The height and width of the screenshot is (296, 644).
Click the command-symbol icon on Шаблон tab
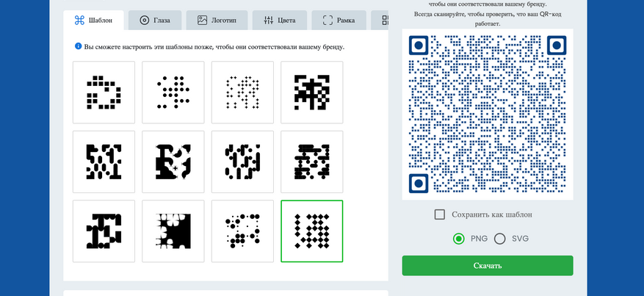79,21
